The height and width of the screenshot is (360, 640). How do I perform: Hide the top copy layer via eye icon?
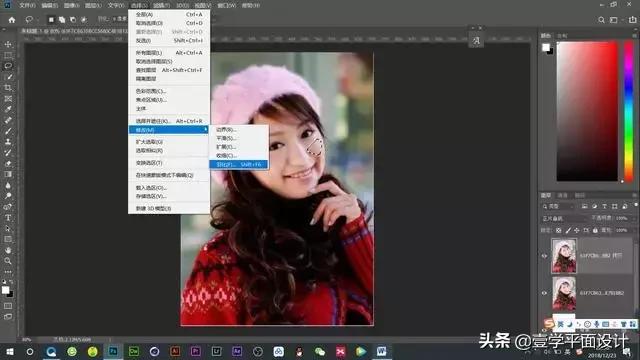(x=544, y=256)
